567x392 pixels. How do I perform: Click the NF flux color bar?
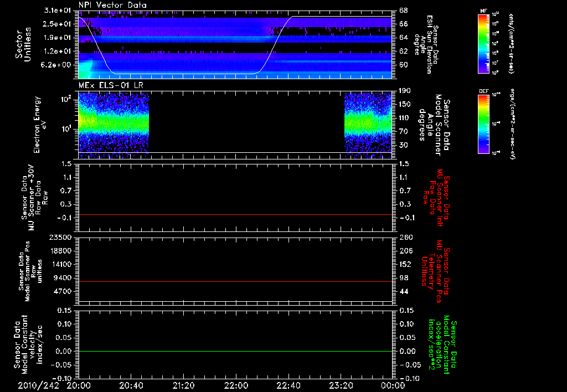coord(484,43)
